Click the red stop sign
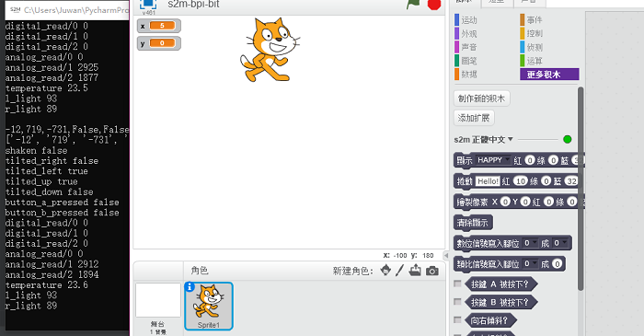The image size is (644, 336). coord(434,4)
